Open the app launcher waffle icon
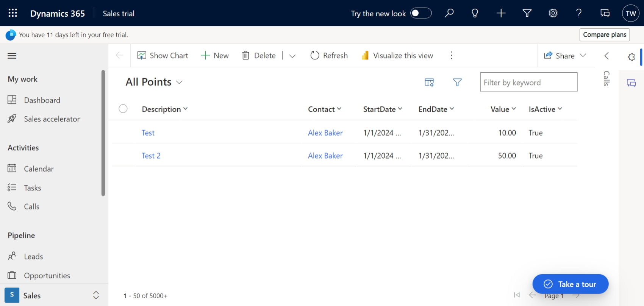644x306 pixels. coord(13,13)
